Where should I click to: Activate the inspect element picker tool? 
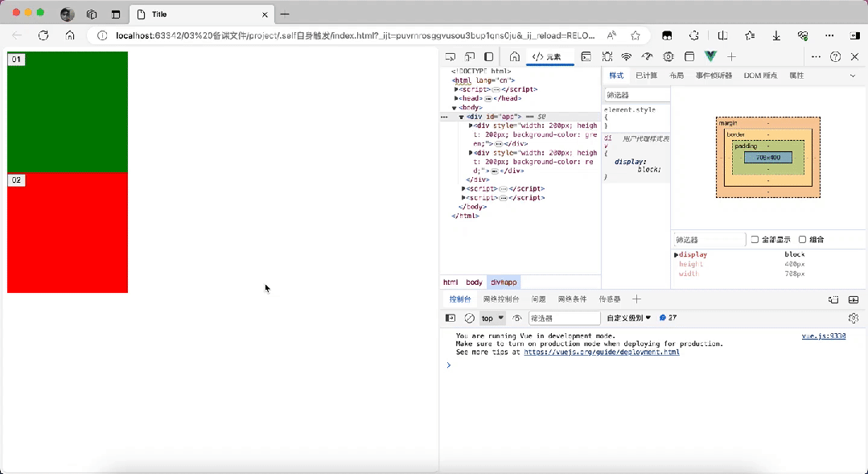click(x=450, y=56)
